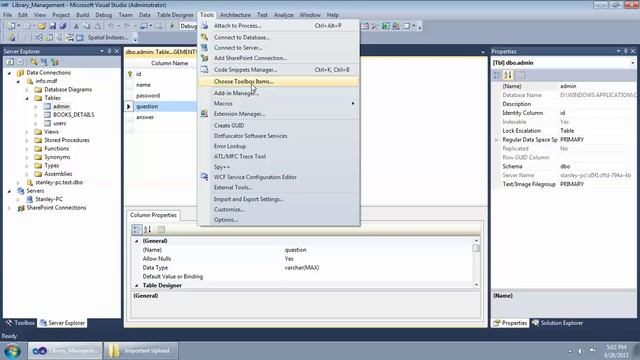640x360 pixels.
Task: Select Options in the Tools menu
Action: point(279,220)
